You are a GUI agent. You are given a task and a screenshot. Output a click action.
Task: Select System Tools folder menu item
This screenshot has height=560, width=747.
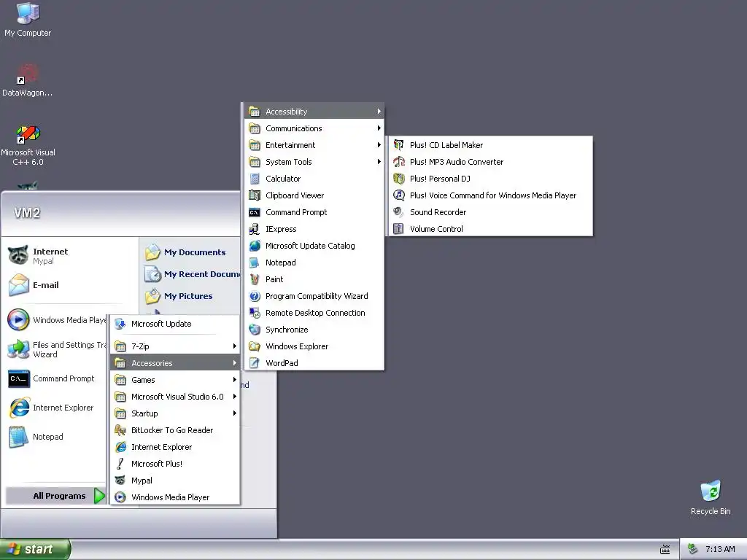pos(314,161)
